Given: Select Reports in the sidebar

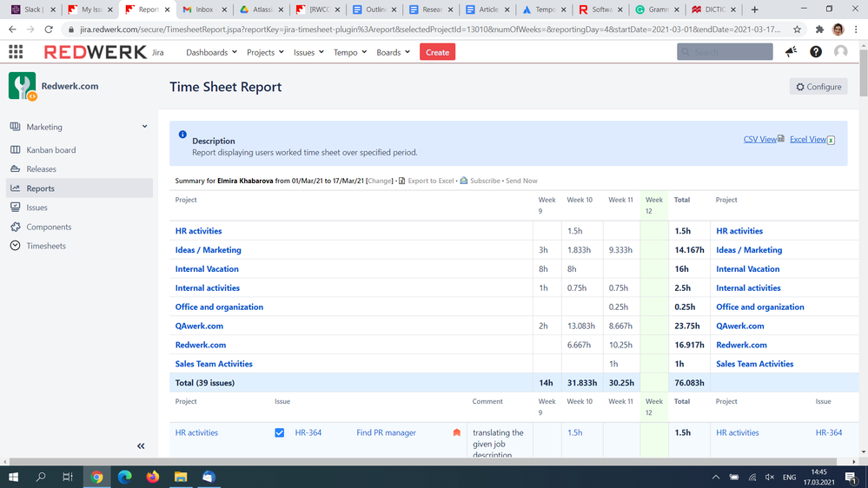Looking at the screenshot, I should tap(79, 188).
